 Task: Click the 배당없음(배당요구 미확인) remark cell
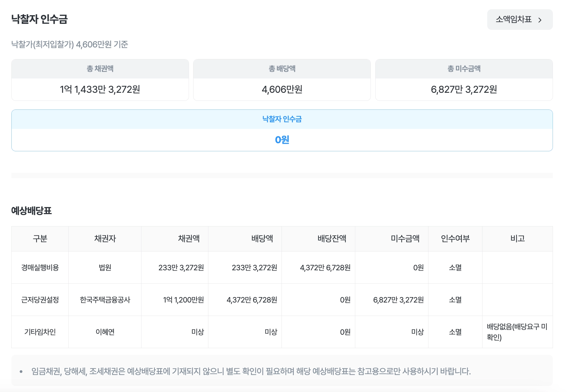[517, 332]
